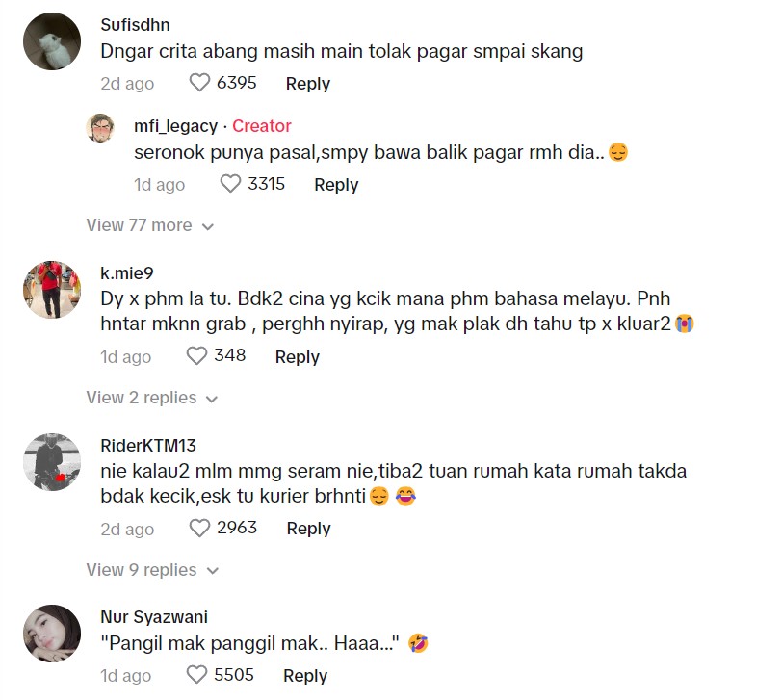Open k.mie9's profile photo
This screenshot has height=700, width=782.
click(52, 289)
